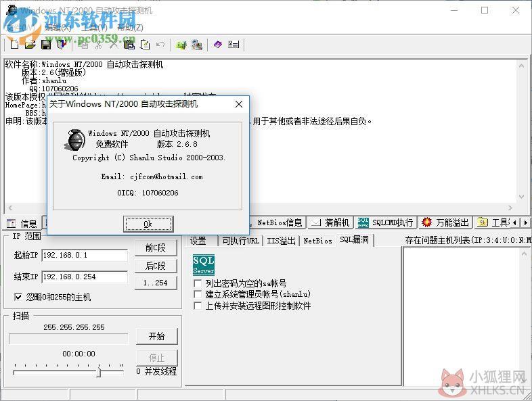Enable 上传并安装远程图形控制软件 checkbox
The image size is (532, 401).
click(x=198, y=306)
